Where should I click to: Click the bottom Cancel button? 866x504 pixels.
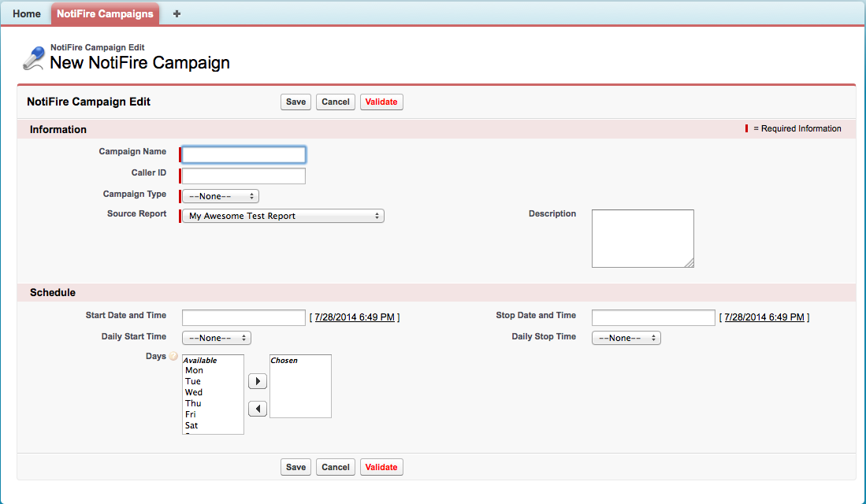335,467
